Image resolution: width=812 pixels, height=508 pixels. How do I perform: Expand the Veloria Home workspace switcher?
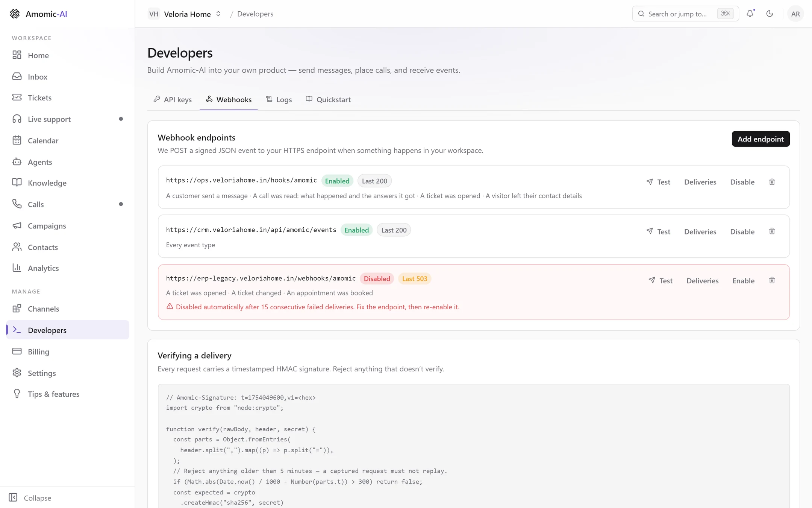click(185, 14)
